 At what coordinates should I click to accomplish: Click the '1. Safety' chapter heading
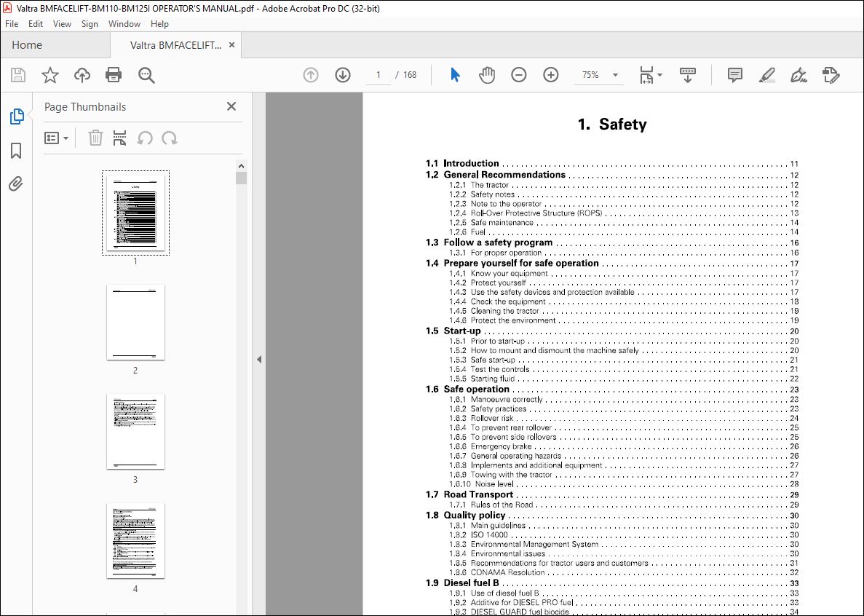(x=611, y=125)
